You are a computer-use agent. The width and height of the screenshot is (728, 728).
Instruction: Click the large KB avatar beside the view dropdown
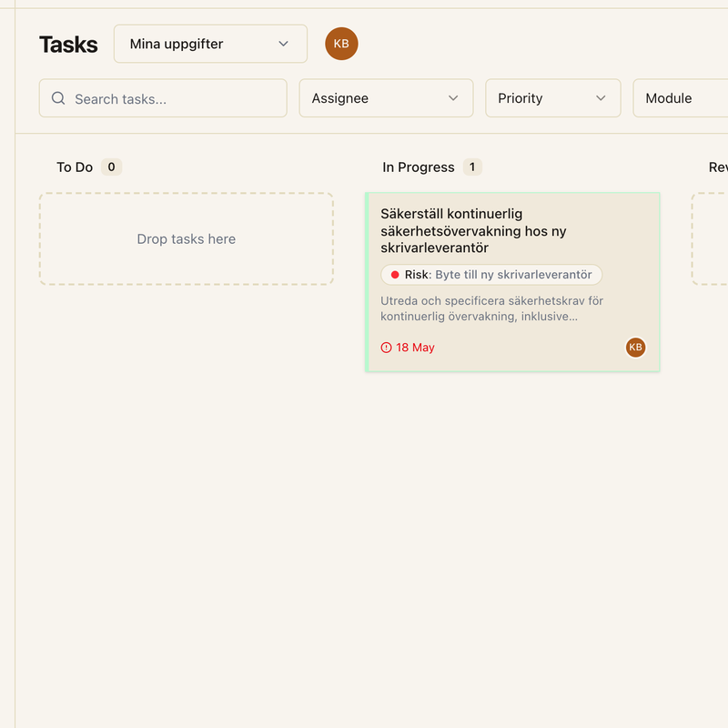(x=341, y=44)
